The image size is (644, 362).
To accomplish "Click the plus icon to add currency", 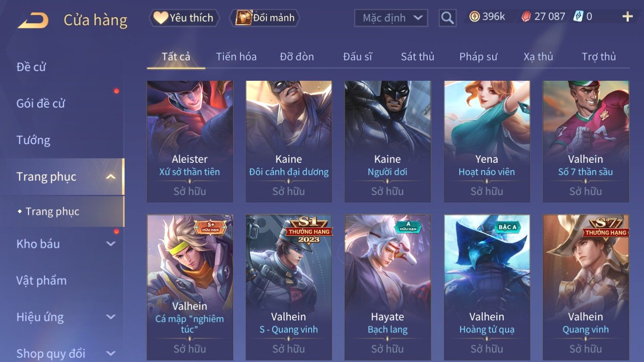I will tap(627, 17).
